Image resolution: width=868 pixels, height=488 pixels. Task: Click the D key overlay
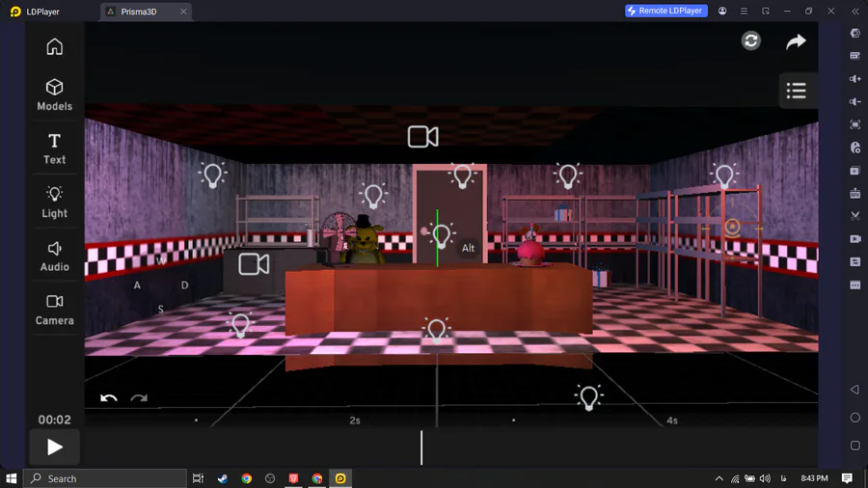(184, 285)
